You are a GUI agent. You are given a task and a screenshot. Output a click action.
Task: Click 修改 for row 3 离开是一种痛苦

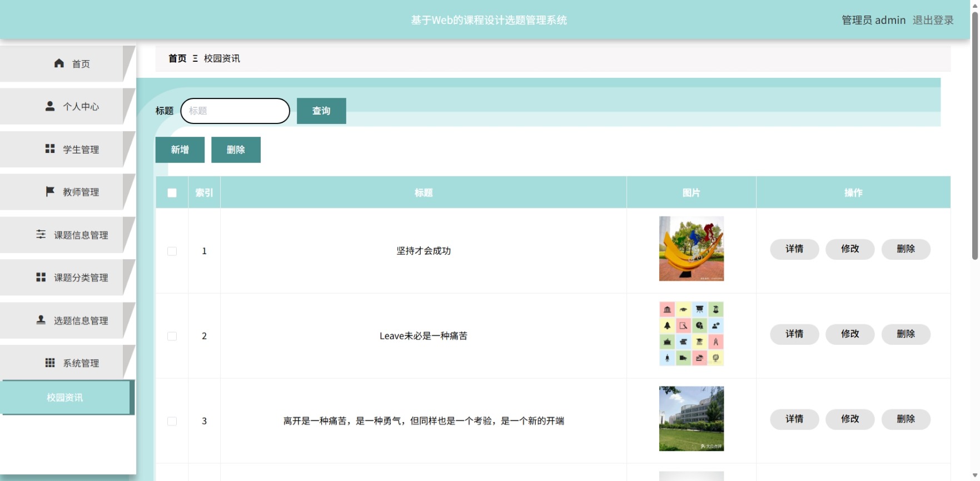pos(850,419)
